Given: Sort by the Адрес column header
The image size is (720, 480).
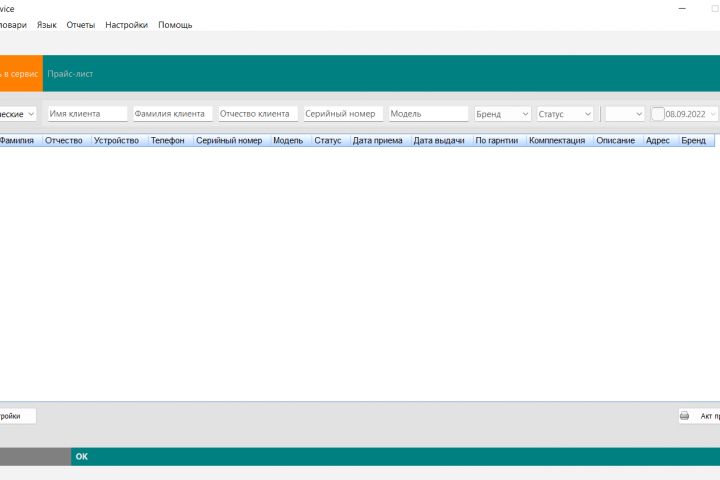Looking at the screenshot, I should 661,141.
